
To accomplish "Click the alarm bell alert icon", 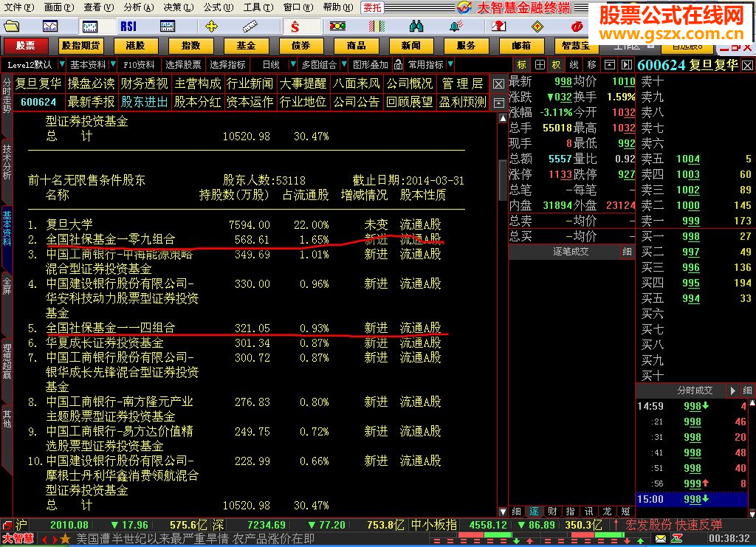I will [x=455, y=26].
